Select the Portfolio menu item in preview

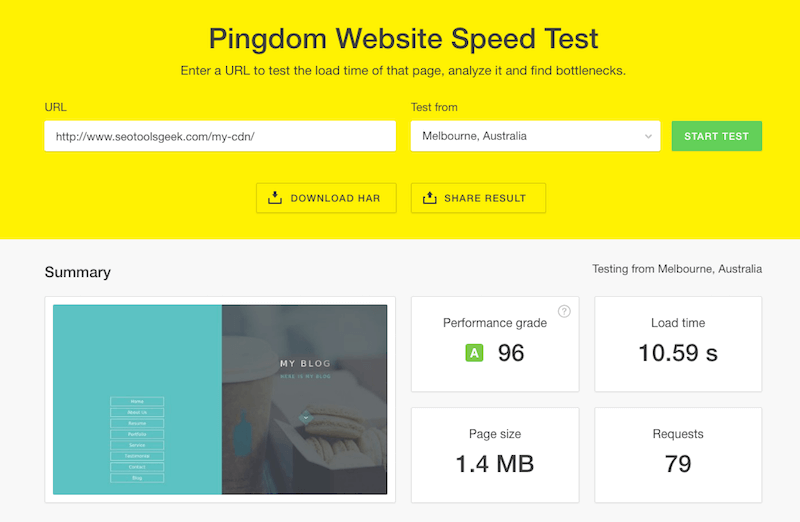coord(137,434)
